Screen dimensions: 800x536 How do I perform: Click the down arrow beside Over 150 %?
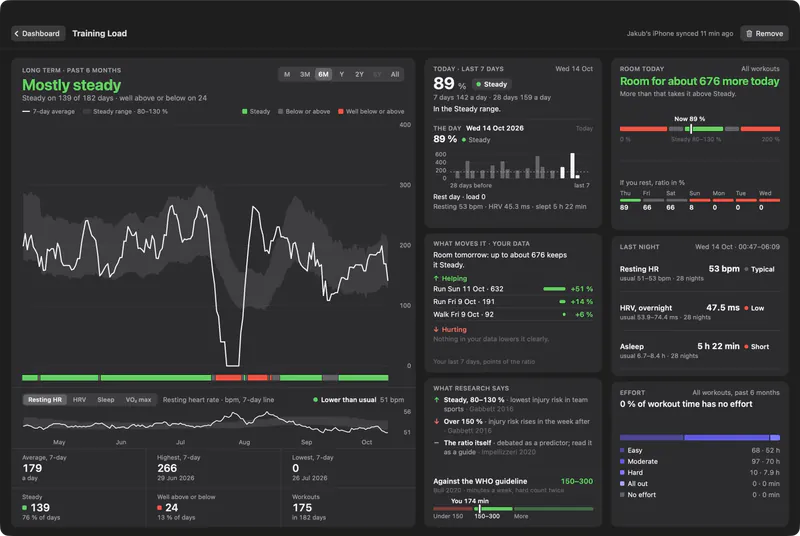pyautogui.click(x=436, y=421)
